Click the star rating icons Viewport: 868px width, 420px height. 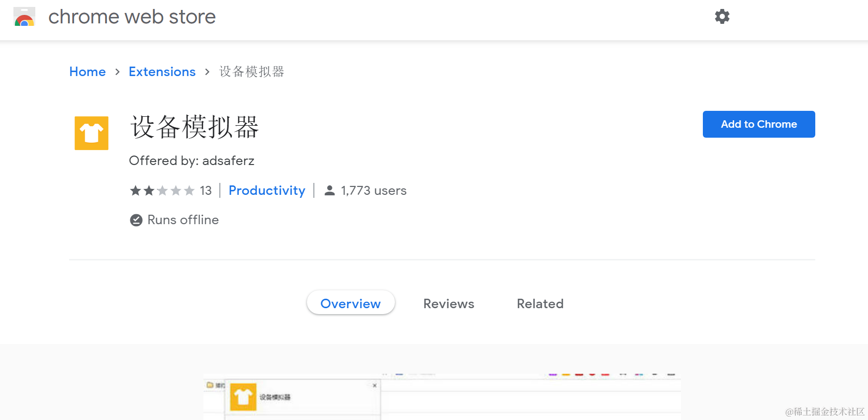point(162,190)
